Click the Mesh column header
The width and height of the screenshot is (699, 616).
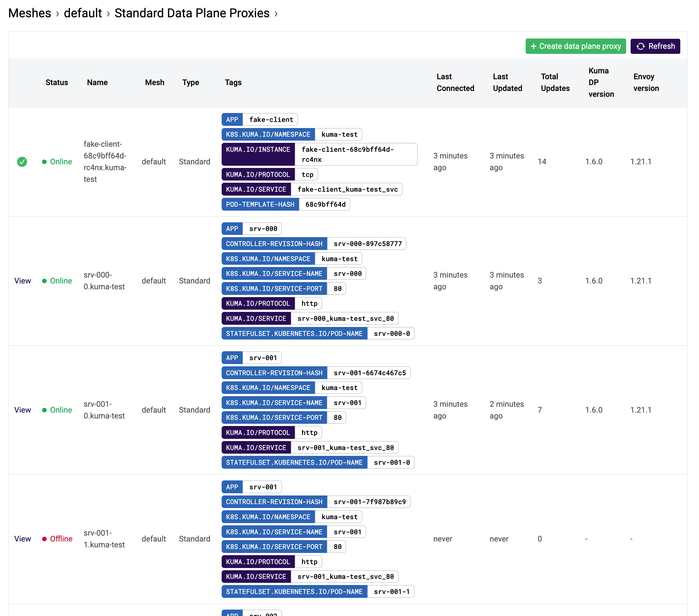point(155,82)
